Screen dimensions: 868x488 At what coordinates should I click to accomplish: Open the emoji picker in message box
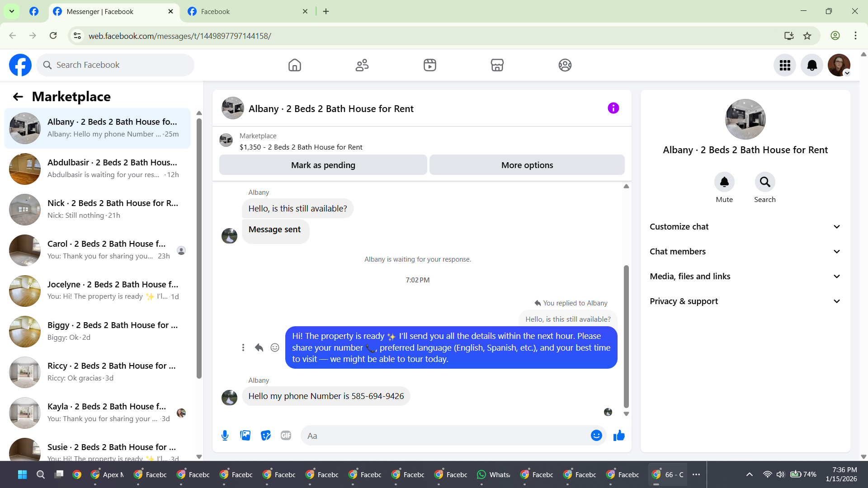tap(596, 436)
